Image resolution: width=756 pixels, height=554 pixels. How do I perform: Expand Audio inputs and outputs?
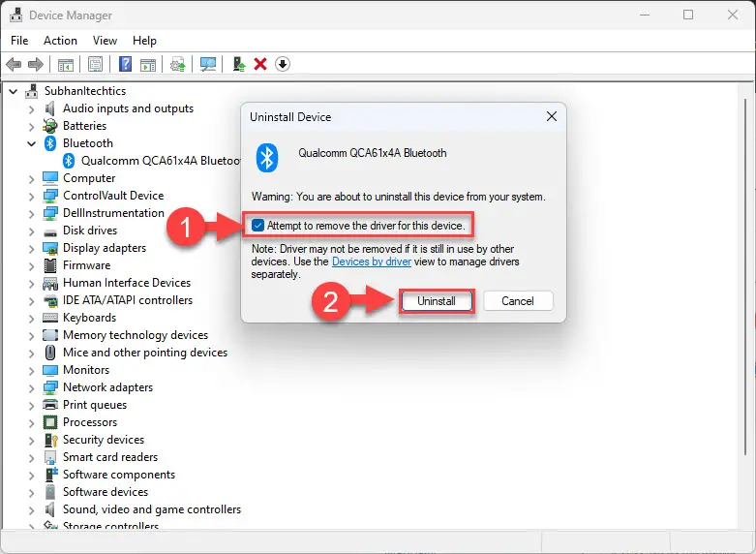tap(32, 109)
